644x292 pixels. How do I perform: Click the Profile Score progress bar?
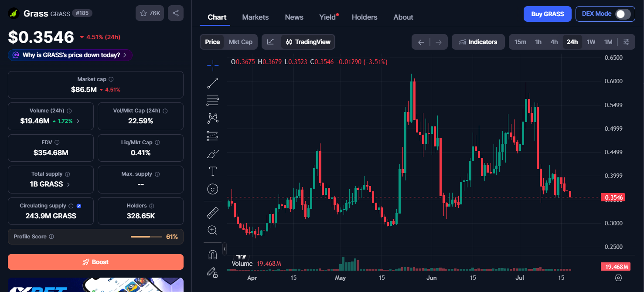pos(147,237)
